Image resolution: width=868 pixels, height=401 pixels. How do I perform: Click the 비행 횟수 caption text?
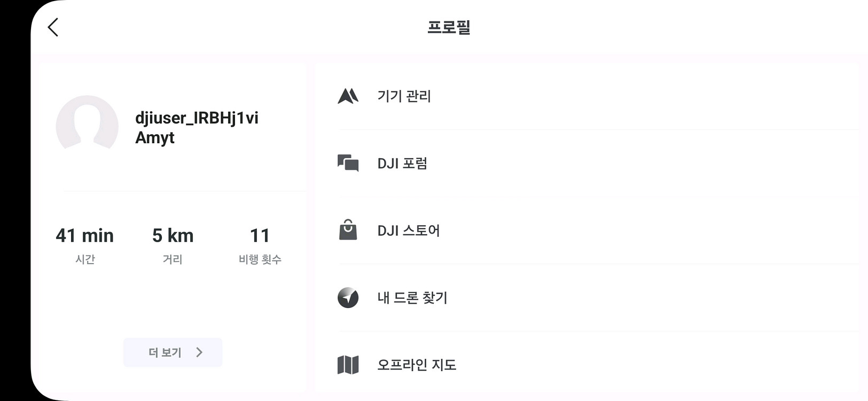(x=260, y=259)
